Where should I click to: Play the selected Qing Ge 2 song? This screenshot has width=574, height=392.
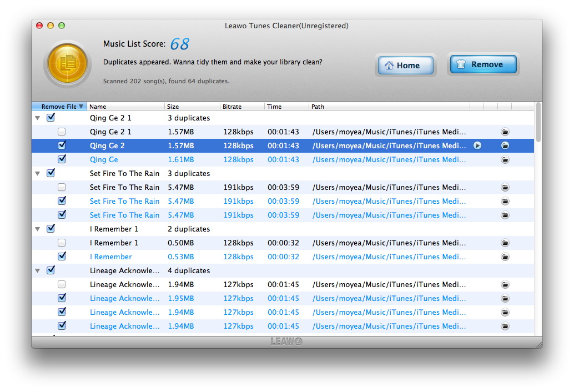click(477, 145)
